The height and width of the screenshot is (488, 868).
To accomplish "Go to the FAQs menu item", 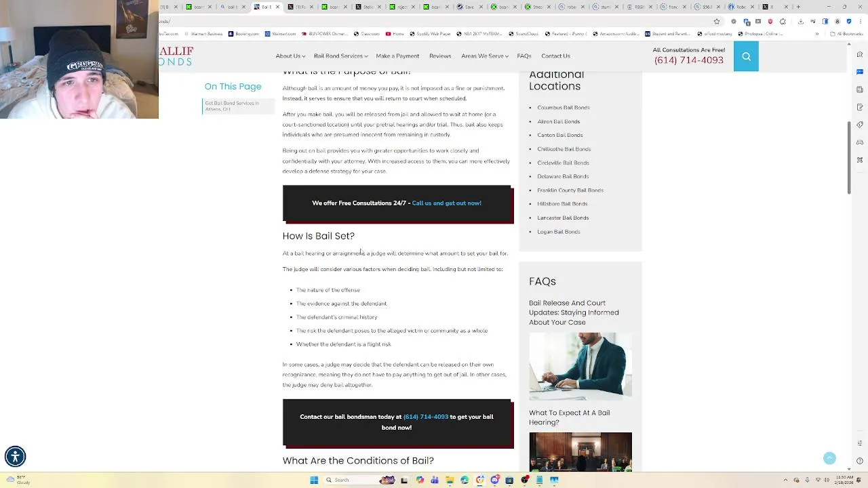I will pos(524,56).
